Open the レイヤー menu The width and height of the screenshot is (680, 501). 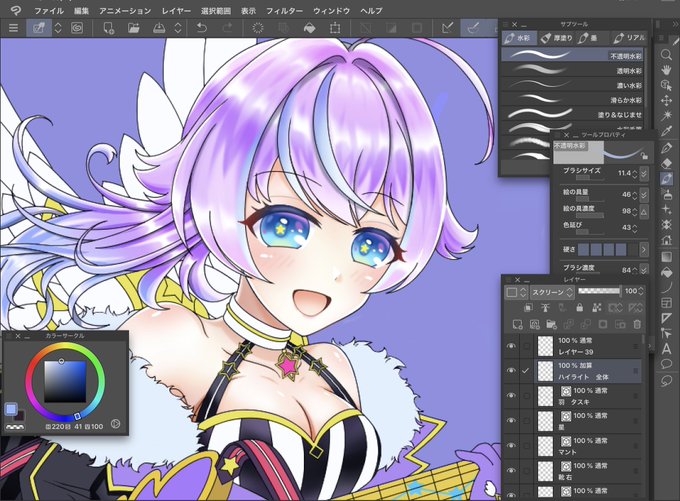176,11
